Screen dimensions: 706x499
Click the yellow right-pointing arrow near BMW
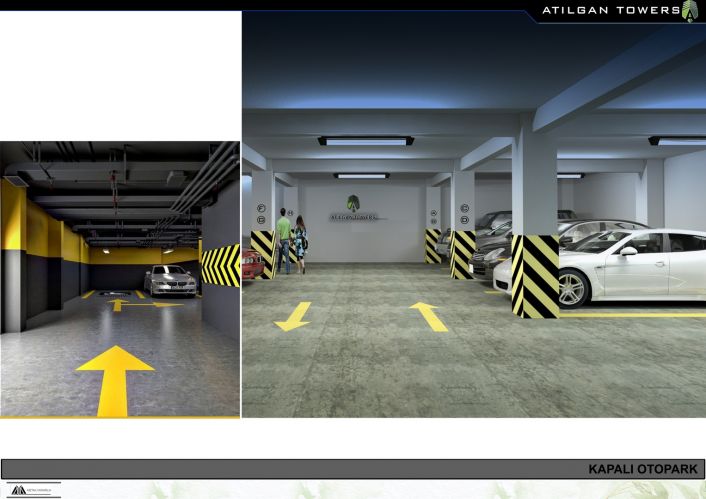point(153,305)
